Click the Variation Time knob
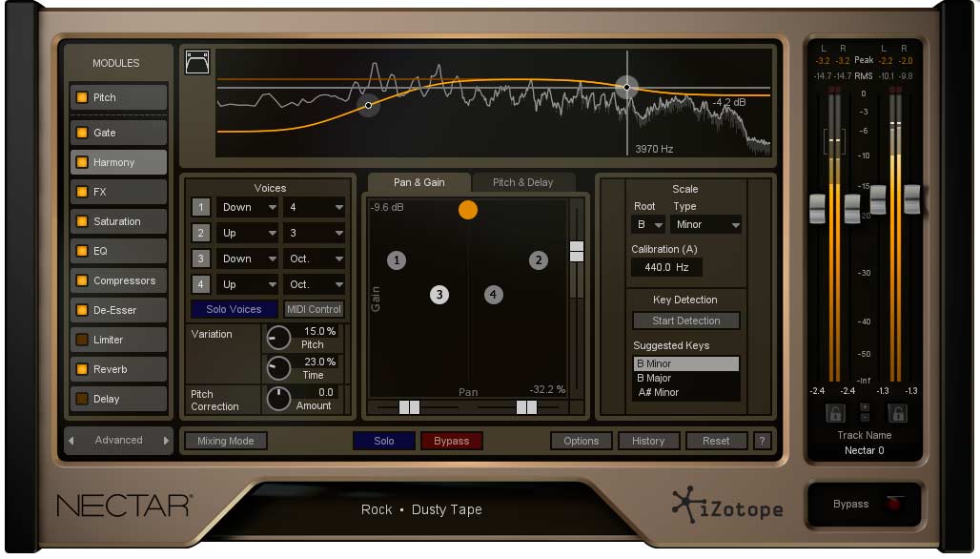 tap(278, 368)
